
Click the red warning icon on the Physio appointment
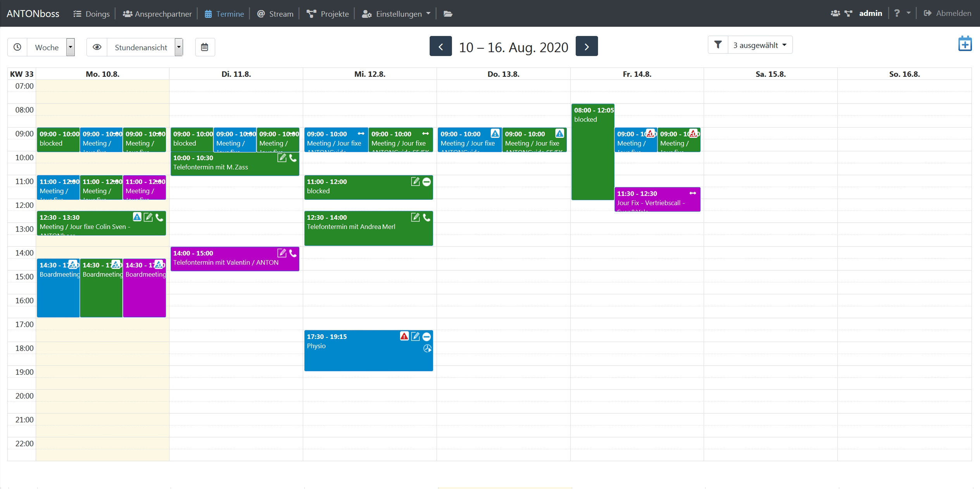tap(404, 336)
